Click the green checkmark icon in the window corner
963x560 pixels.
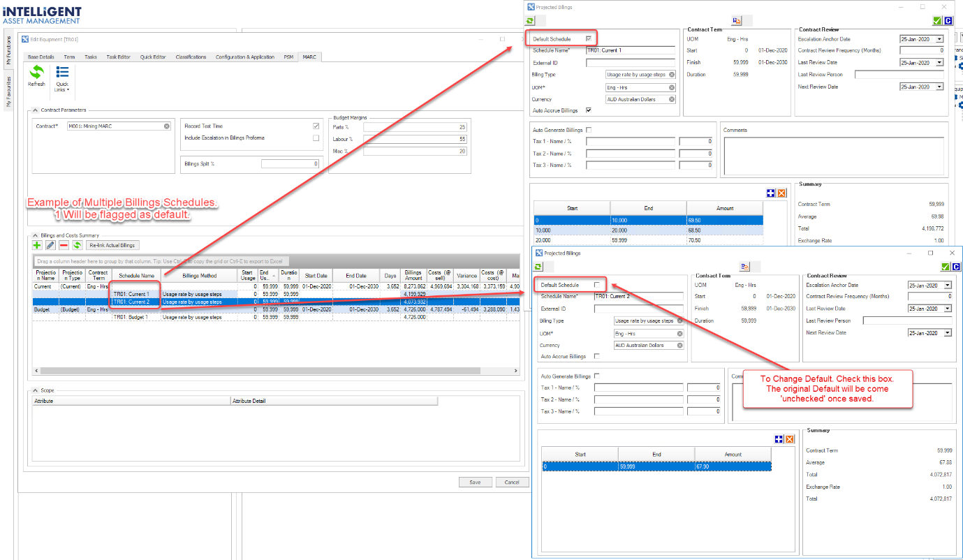click(x=938, y=20)
